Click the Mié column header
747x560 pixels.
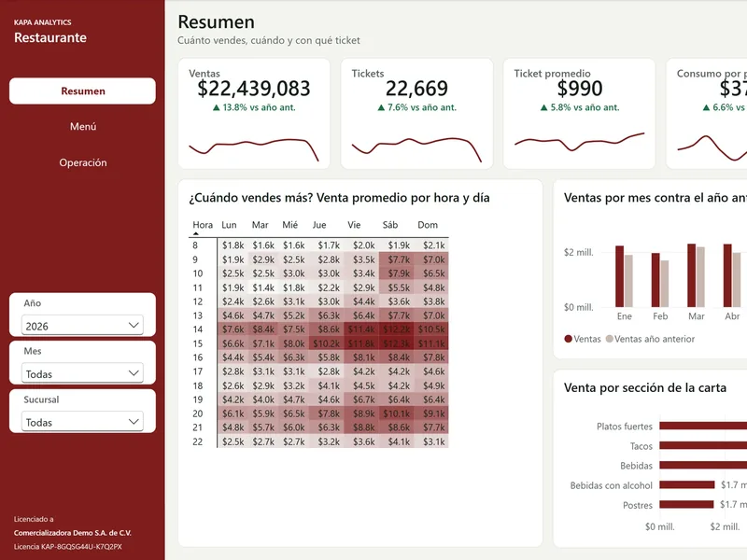point(289,225)
